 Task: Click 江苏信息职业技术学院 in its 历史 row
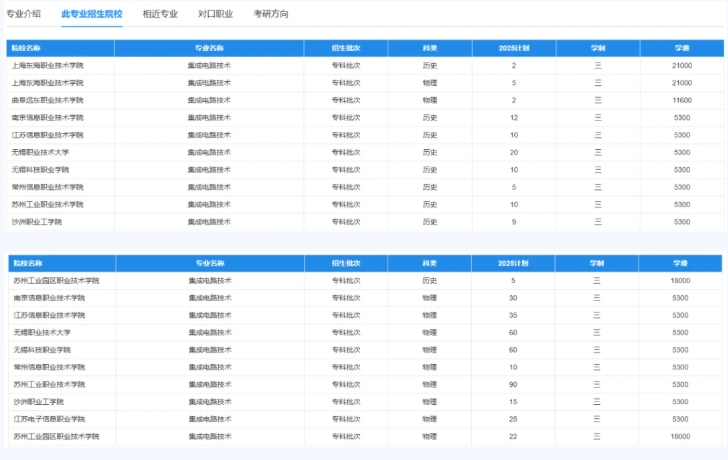(x=47, y=135)
